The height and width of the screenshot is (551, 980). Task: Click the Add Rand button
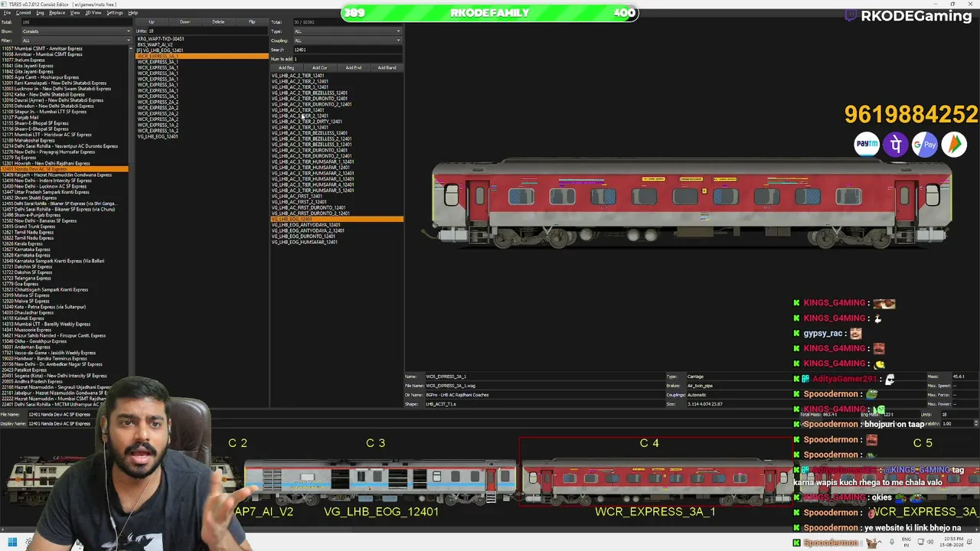(387, 67)
